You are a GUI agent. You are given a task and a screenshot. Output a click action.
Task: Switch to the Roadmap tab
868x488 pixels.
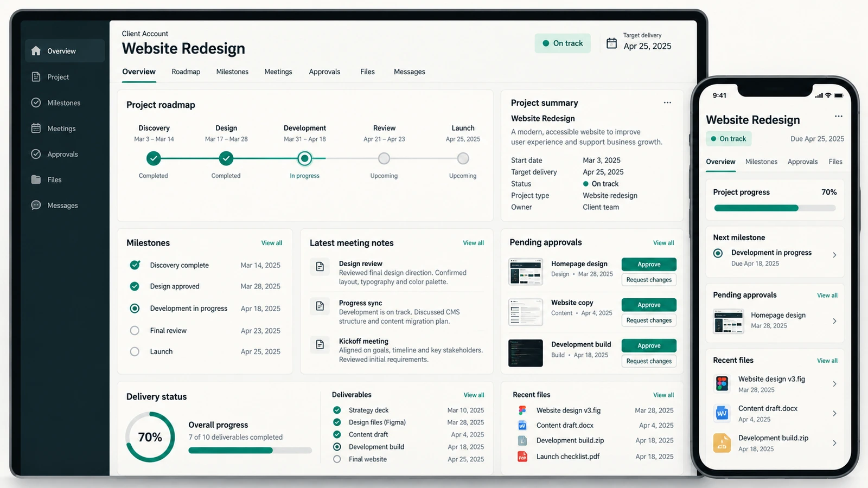186,72
